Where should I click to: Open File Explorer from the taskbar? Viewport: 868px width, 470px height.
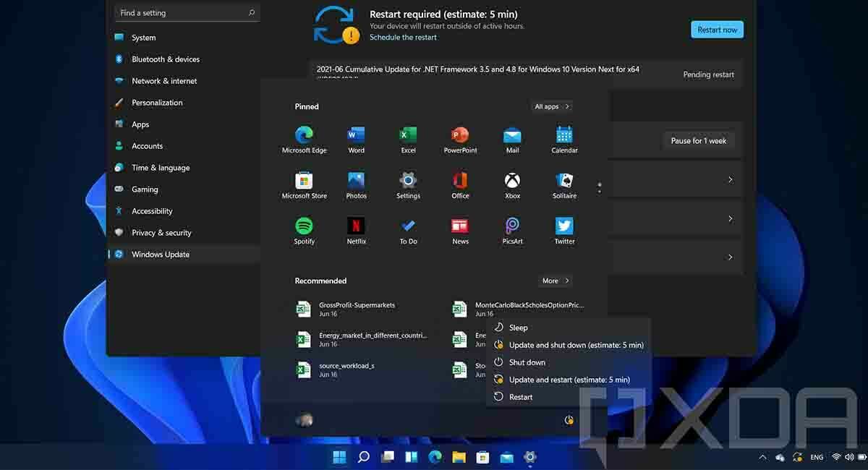point(459,457)
